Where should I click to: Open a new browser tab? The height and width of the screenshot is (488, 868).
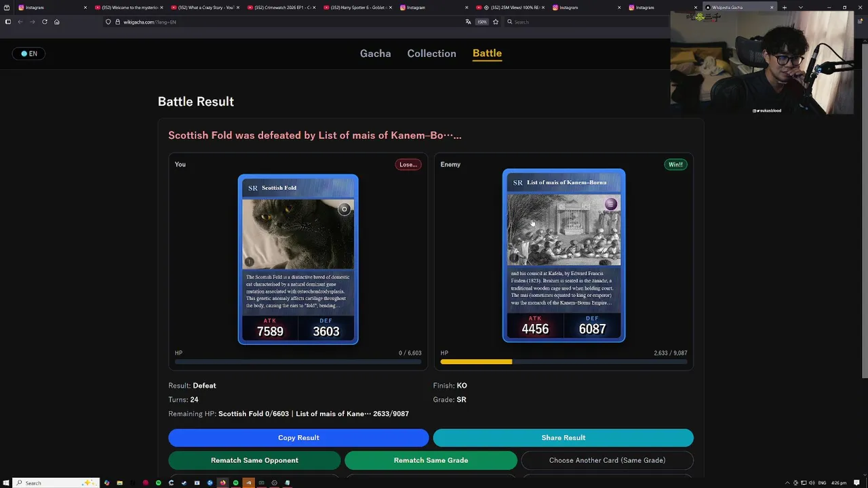point(785,7)
